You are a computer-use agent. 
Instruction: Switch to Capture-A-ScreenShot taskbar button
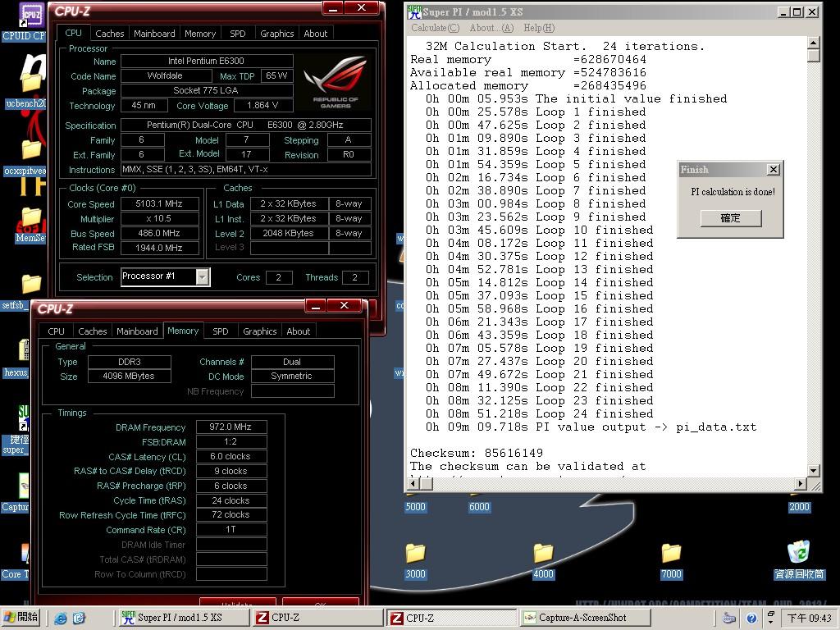coord(585,618)
